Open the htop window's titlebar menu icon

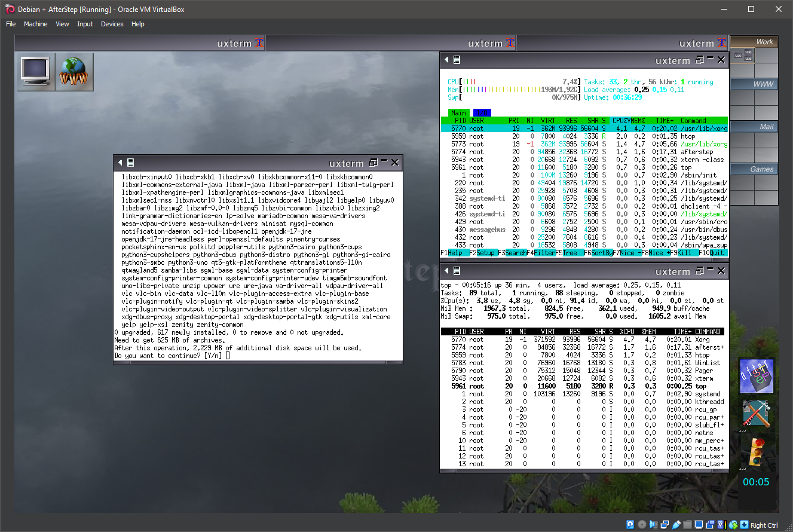tap(457, 60)
